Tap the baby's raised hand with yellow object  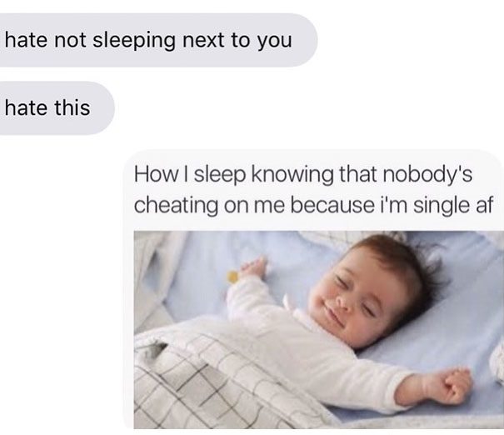(x=251, y=269)
